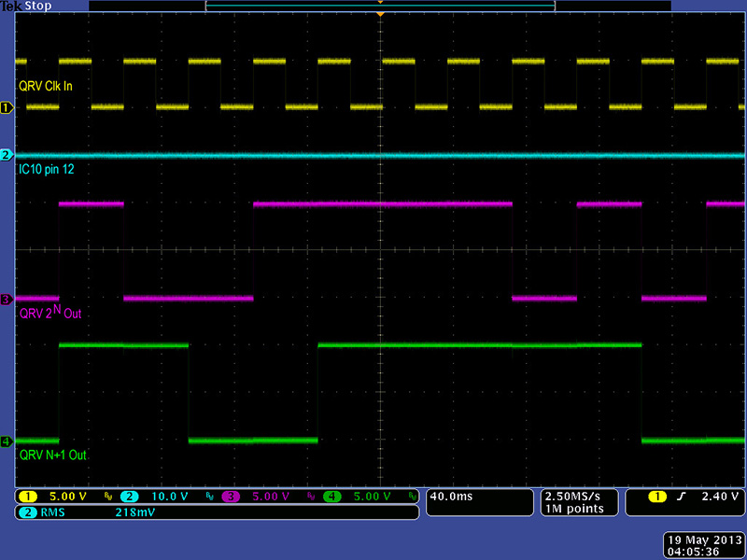The image size is (747, 560).
Task: Click the channel 2 cyan ground marker
Action: pyautogui.click(x=7, y=155)
